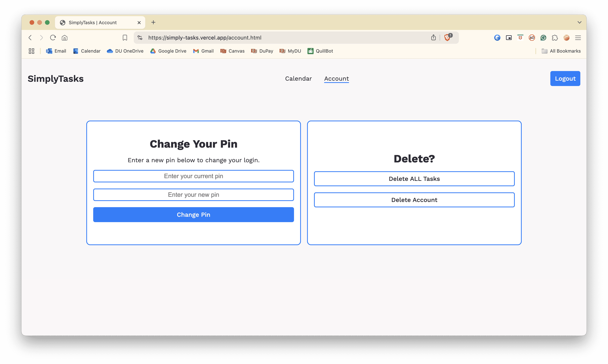Toggle picture-in-picture extension icon
Screen dimensions: 608x364
click(509, 37)
